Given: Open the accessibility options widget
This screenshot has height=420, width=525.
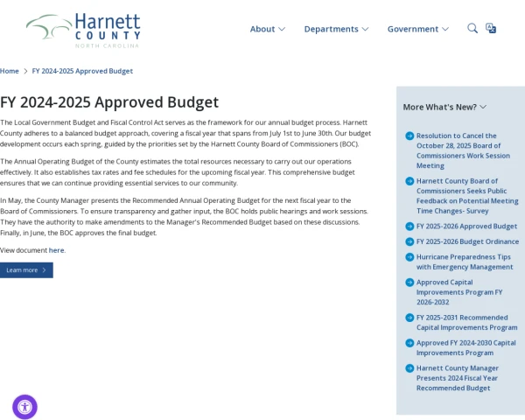Looking at the screenshot, I should (x=24, y=407).
